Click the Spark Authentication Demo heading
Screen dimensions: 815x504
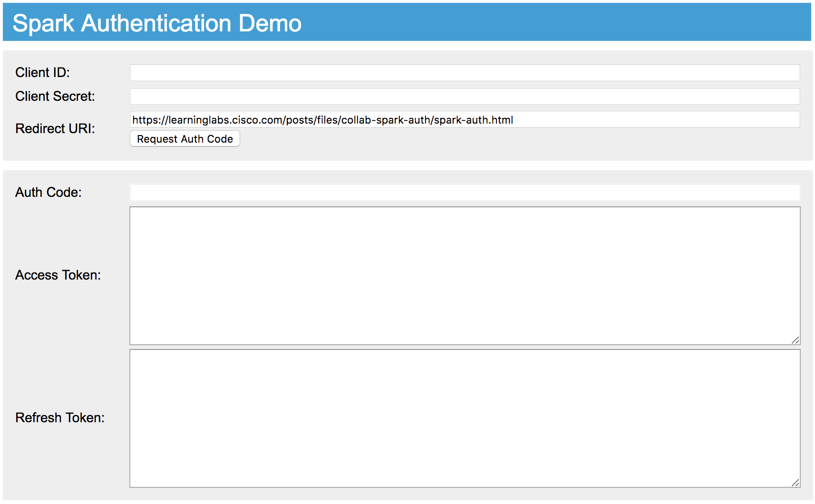coord(157,23)
